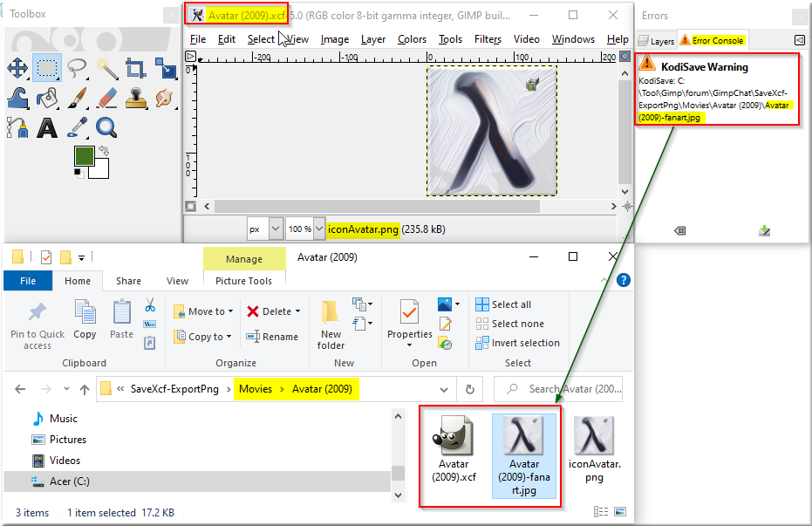Switch to the Layers tab
The width and height of the screenshot is (812, 526).
click(656, 41)
